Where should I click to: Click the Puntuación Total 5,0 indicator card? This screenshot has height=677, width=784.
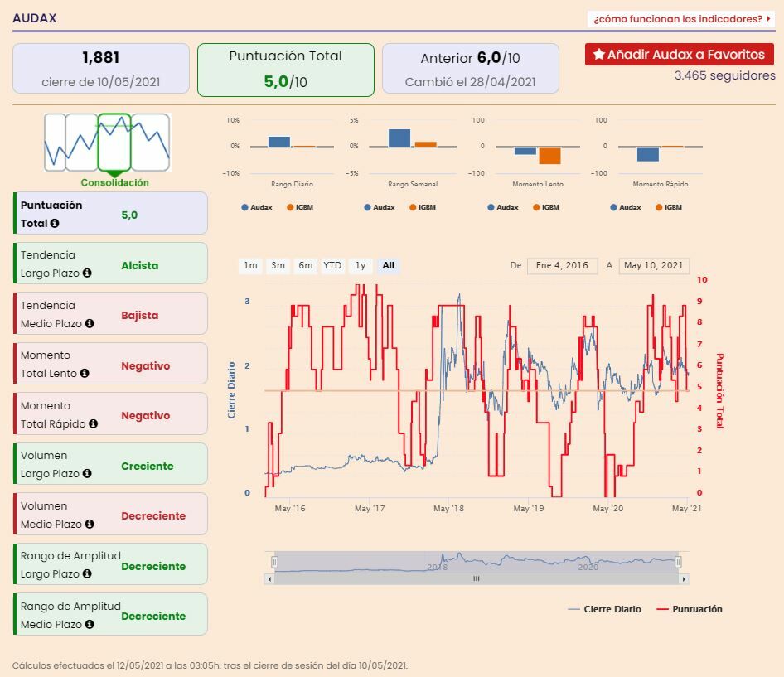[110, 213]
